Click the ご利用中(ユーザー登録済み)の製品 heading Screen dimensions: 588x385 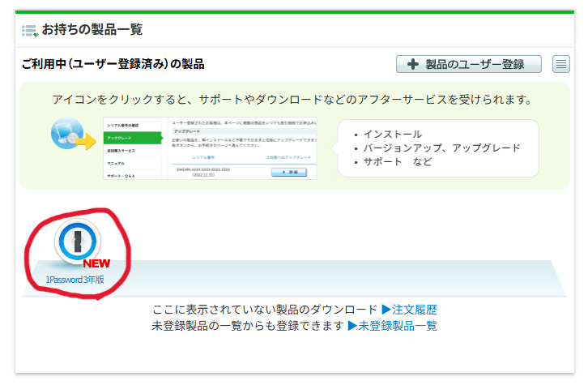[x=113, y=64]
